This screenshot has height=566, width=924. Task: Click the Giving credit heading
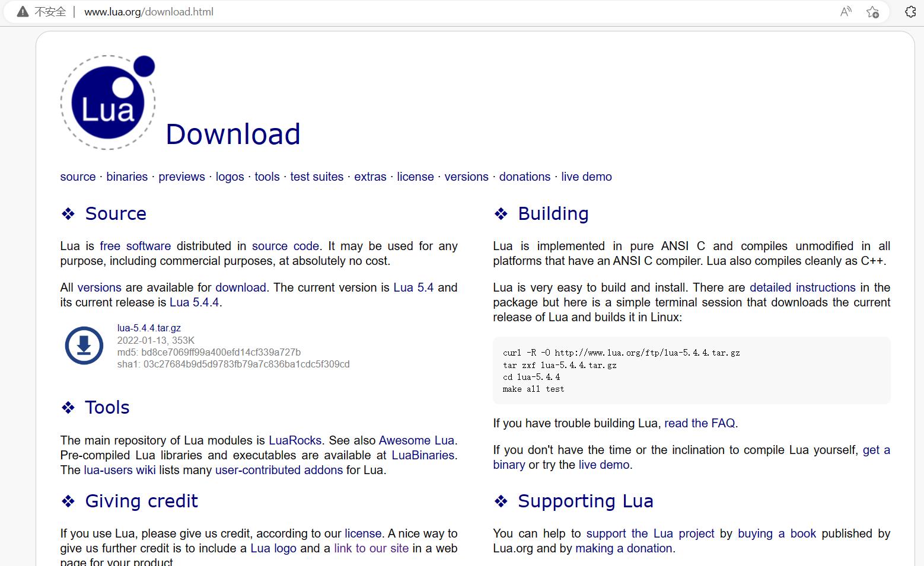pyautogui.click(x=142, y=501)
